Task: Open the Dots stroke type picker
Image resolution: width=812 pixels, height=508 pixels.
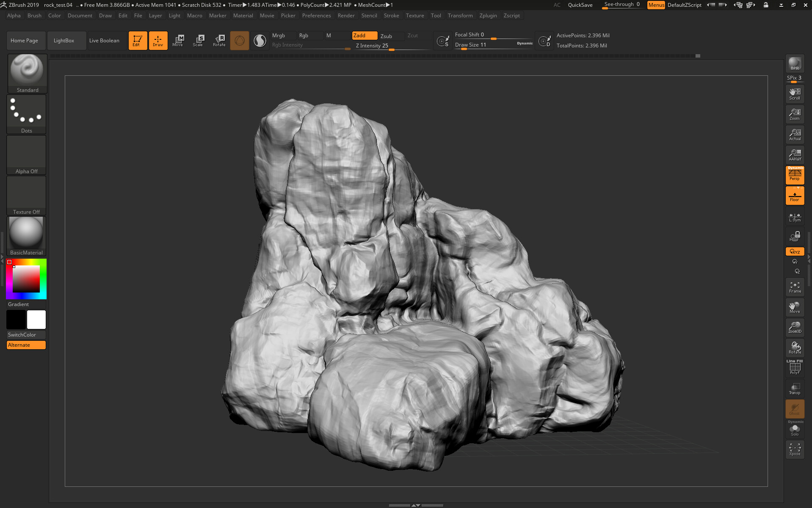Action: (x=26, y=113)
